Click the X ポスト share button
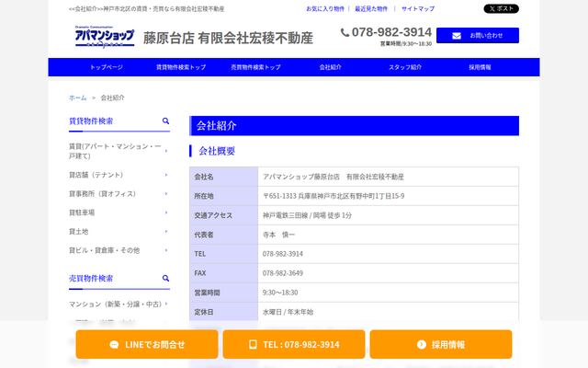The height and width of the screenshot is (368, 588). click(x=501, y=8)
